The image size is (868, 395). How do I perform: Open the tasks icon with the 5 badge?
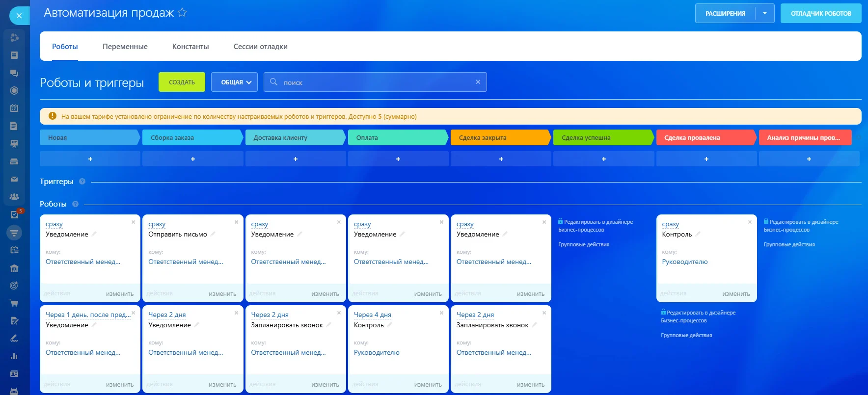15,214
